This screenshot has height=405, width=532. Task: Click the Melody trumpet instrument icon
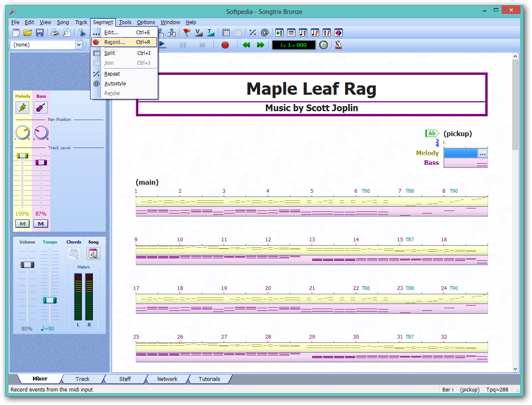point(22,108)
